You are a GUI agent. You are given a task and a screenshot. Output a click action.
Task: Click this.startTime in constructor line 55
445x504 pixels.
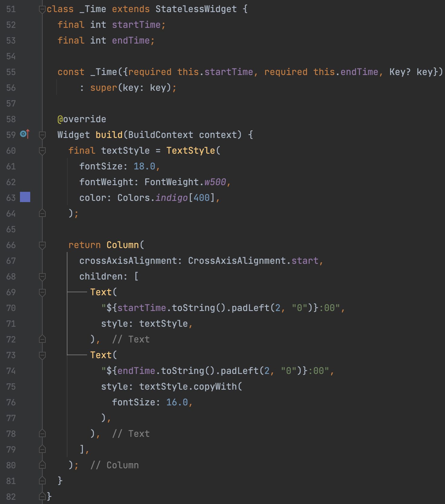[215, 72]
